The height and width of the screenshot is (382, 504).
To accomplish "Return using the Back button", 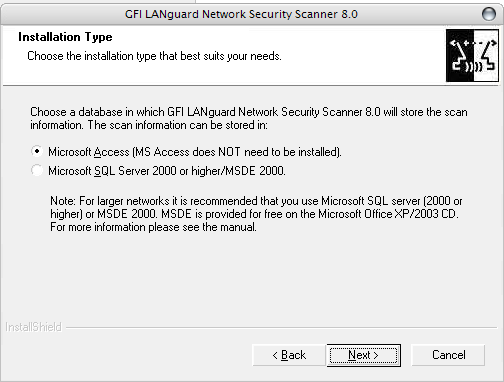I will 289,355.
